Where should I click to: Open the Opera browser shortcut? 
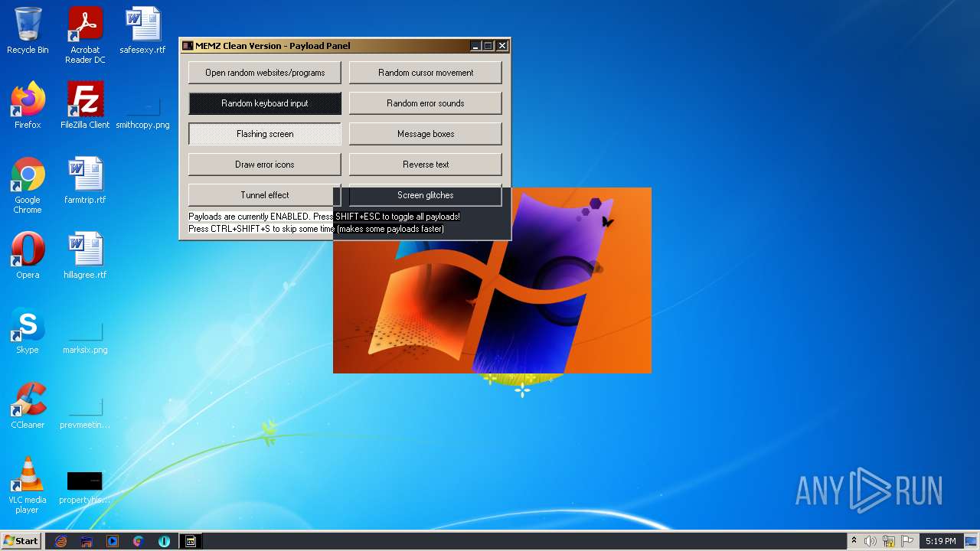coord(28,256)
